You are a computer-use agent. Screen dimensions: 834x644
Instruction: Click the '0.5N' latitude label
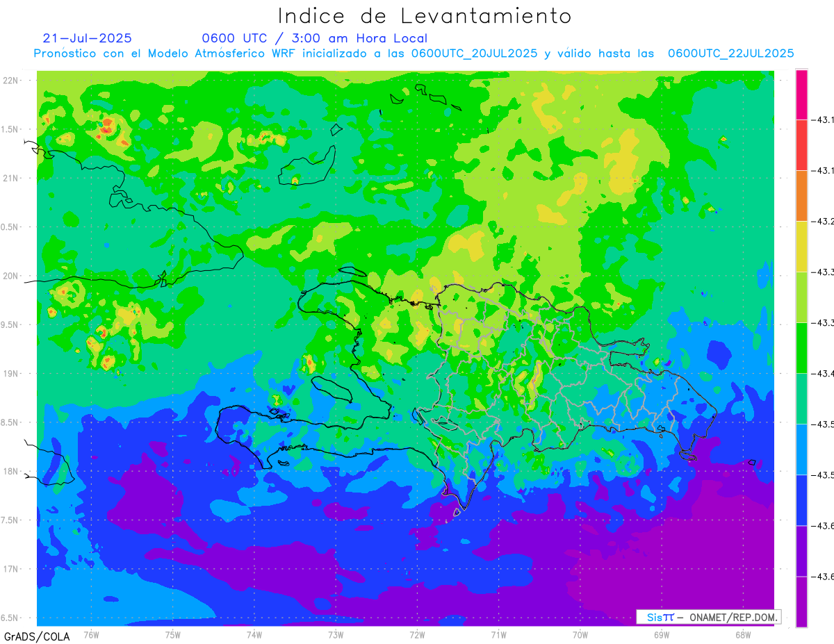coord(10,227)
